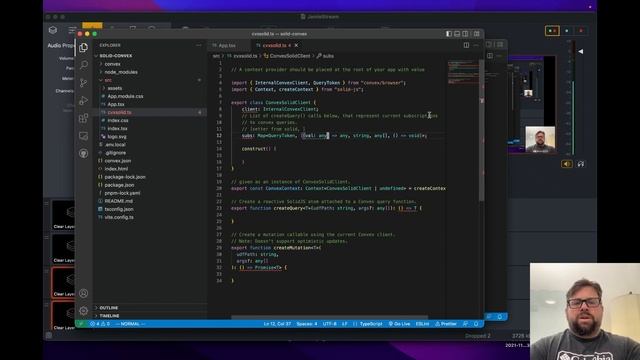This screenshot has height=360, width=640.
Task: Click the feedback icon in status bar
Action: 465,324
